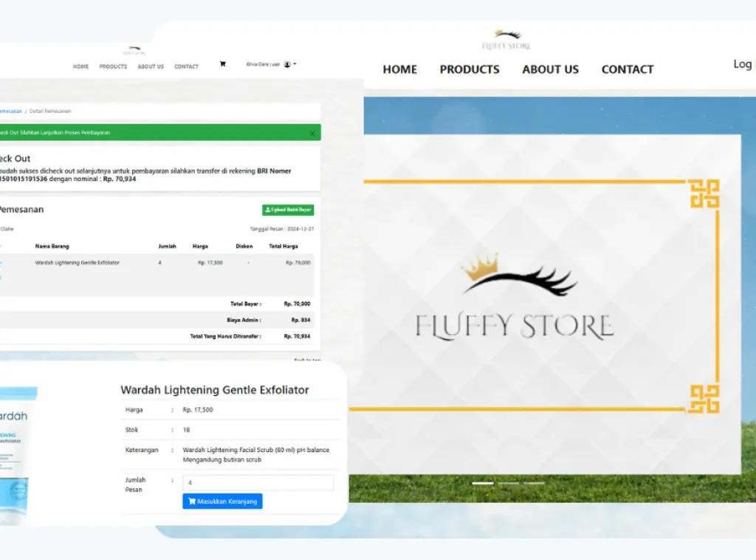Open CONTACT in the smaller navbar

(186, 66)
